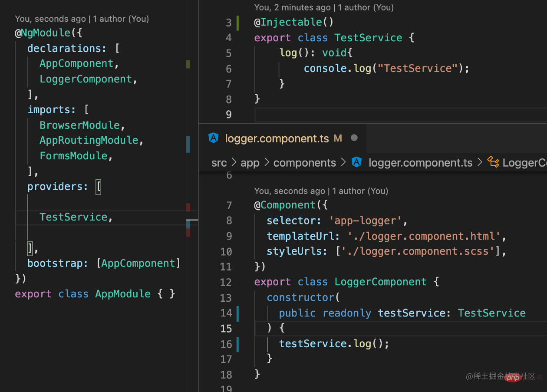Open the LoggerCo… class breadcrumb segment
The image size is (547, 392).
click(524, 163)
